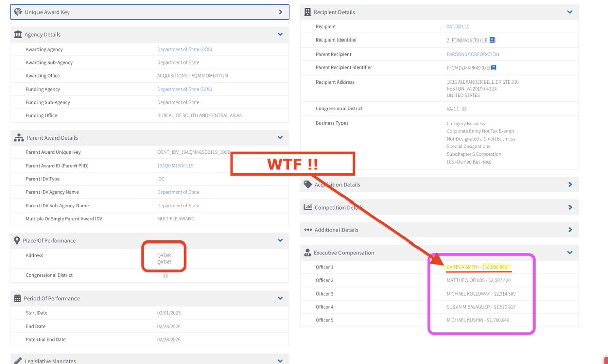Screen dimensions: 608x364
Task: Select the U.S.-Owned Business type text
Action: tap(469, 162)
